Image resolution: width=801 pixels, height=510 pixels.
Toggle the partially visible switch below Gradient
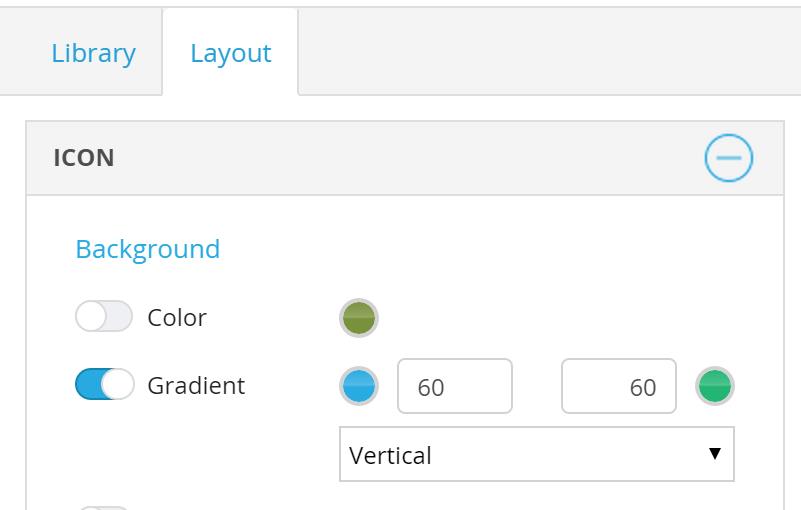coord(104,507)
